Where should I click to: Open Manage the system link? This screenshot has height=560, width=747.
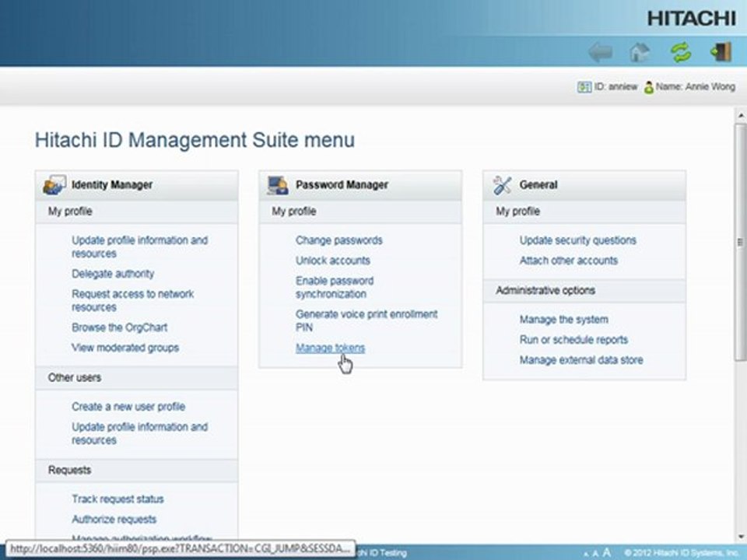563,320
